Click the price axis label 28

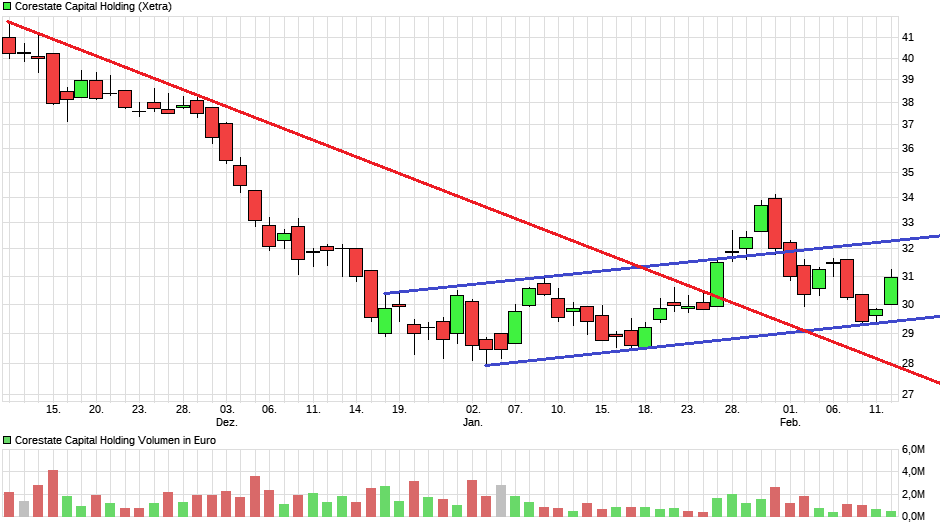[x=908, y=363]
